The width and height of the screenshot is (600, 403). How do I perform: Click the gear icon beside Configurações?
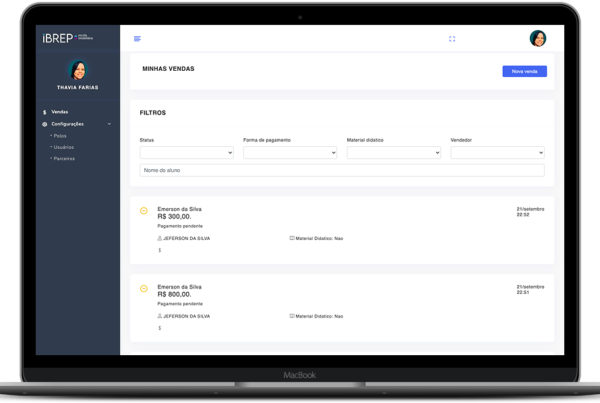[45, 124]
